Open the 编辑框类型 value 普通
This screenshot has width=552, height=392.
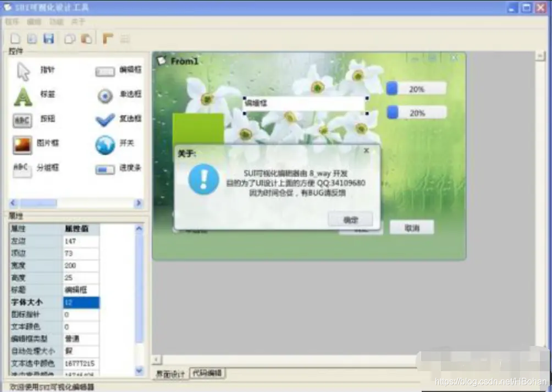click(x=81, y=339)
